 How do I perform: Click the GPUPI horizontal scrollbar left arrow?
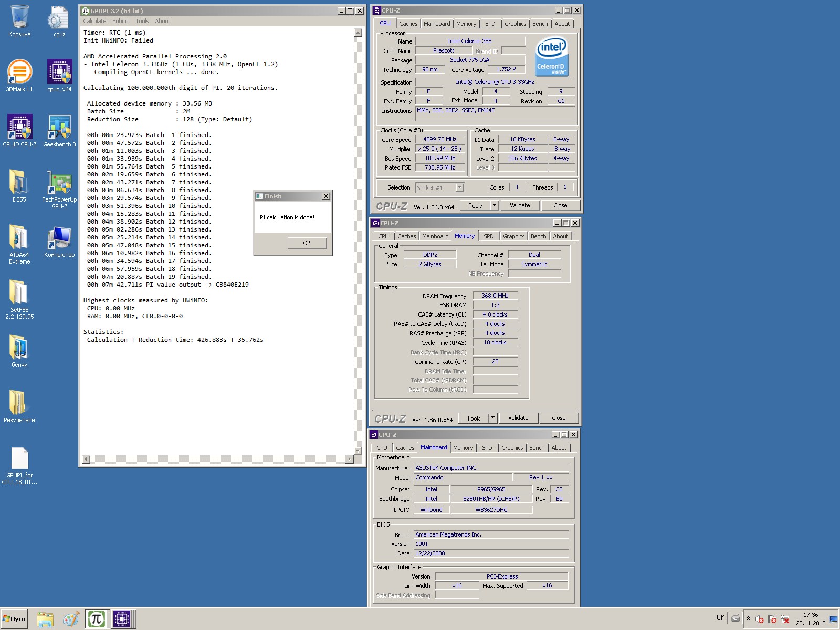[x=87, y=459]
